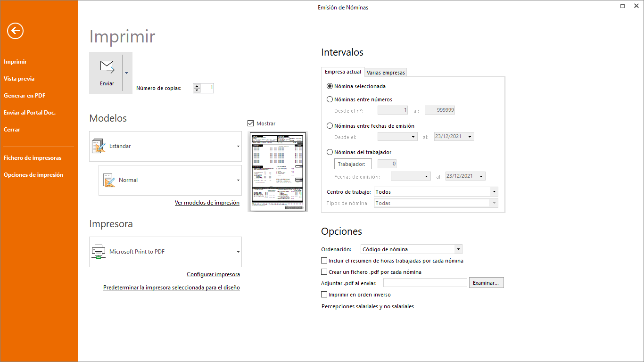The image size is (644, 362).
Task: Open Ver modelos de impresión link
Action: pos(207,203)
